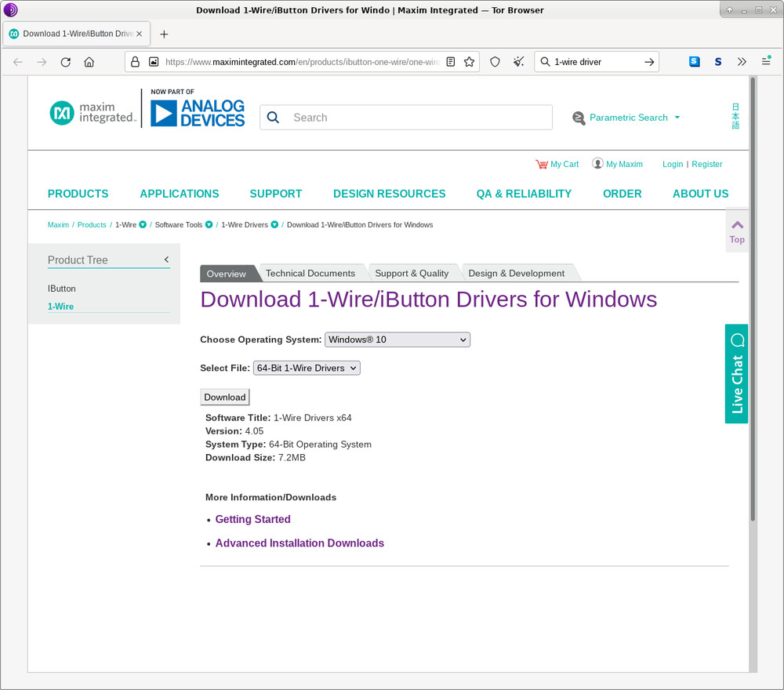Bookmark this page with the star
Screen dimensions: 784x690
pos(469,62)
